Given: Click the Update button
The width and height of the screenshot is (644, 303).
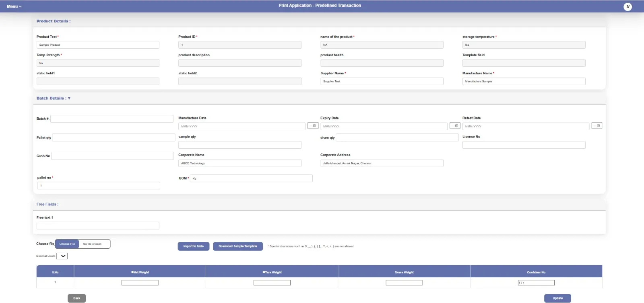Looking at the screenshot, I should (x=557, y=298).
